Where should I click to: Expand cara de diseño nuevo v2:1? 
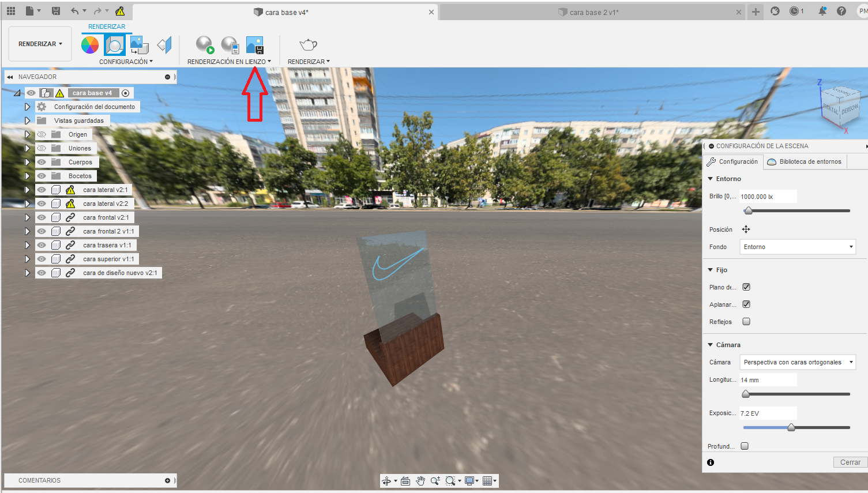pyautogui.click(x=27, y=273)
